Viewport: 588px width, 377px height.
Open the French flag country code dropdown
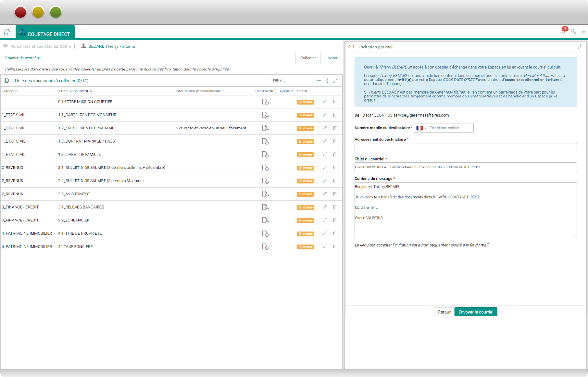pos(421,128)
